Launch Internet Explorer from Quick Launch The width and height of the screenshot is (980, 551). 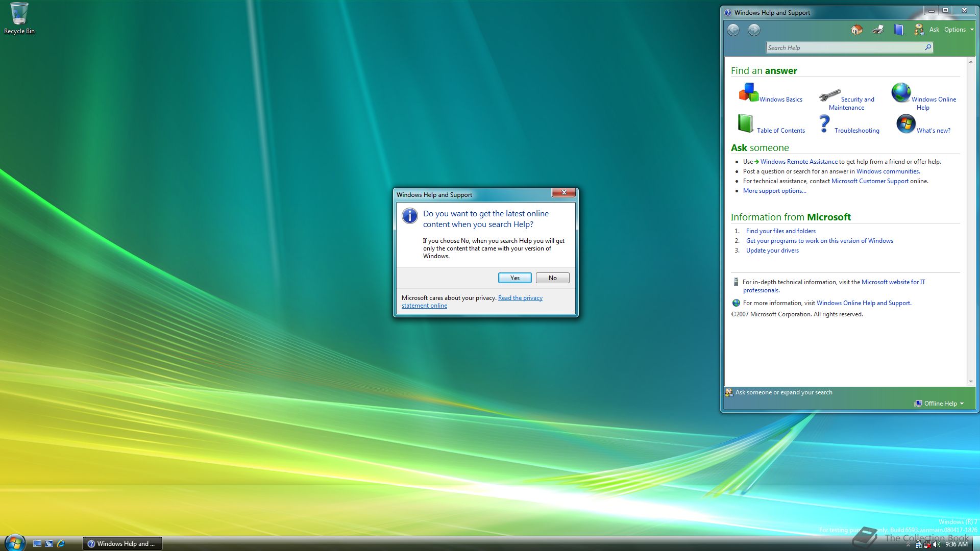[61, 544]
